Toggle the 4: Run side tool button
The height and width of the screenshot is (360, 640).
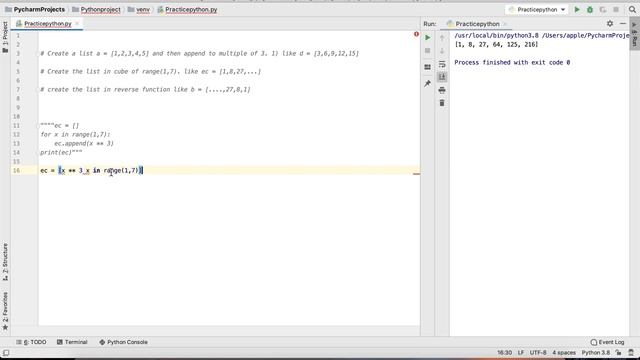click(x=634, y=34)
